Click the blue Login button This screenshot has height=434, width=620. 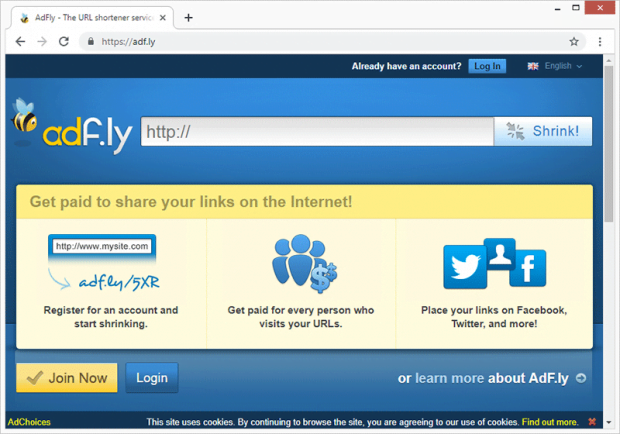(152, 378)
